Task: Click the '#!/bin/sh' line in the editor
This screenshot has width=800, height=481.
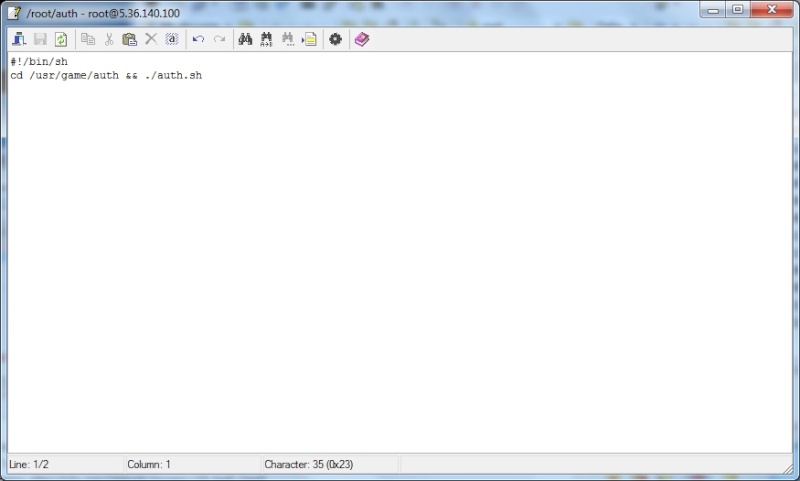Action: (39, 62)
